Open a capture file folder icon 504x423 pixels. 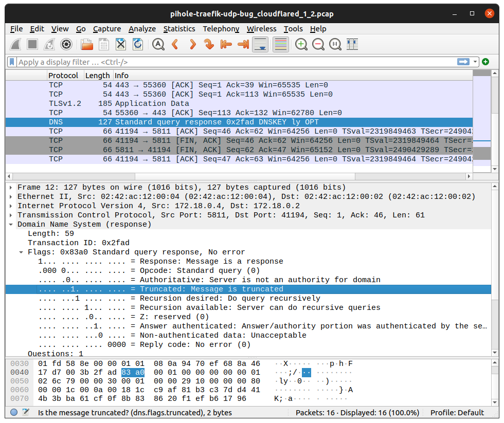coord(87,44)
